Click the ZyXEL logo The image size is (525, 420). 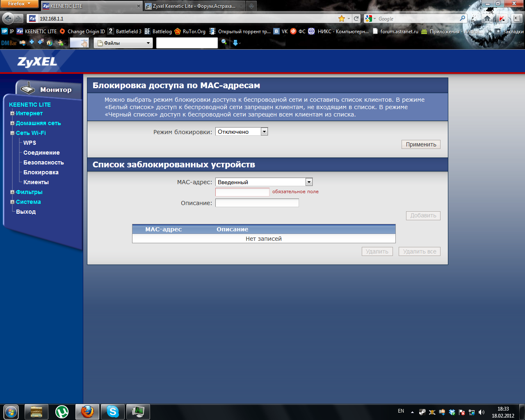tap(37, 62)
